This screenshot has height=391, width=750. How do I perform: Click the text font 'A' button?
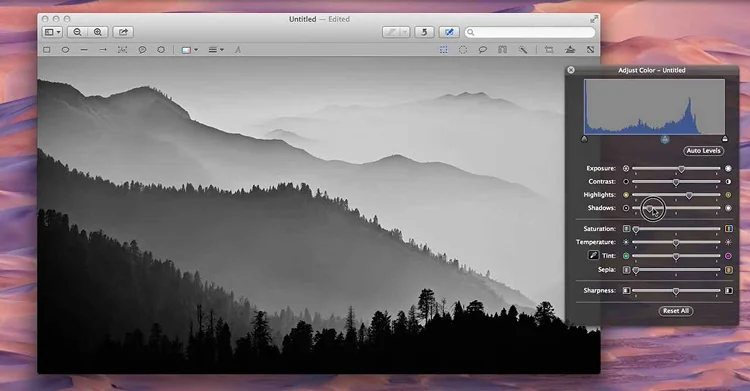238,50
